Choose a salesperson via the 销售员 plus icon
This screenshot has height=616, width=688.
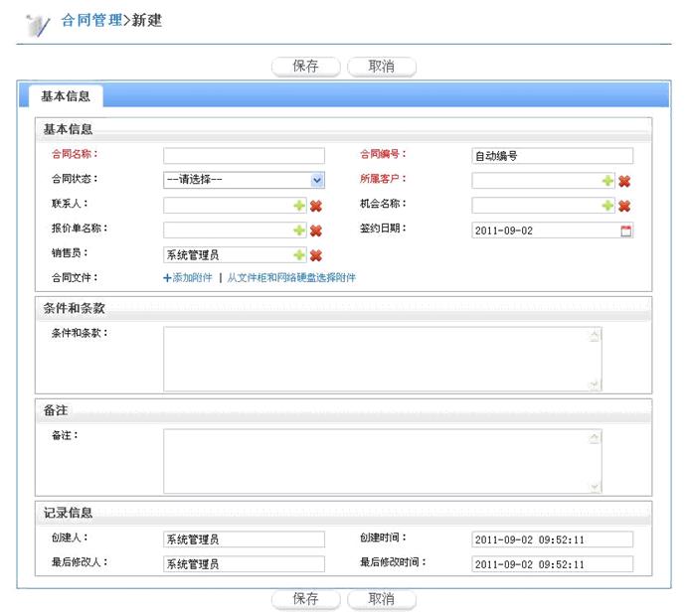pyautogui.click(x=299, y=254)
